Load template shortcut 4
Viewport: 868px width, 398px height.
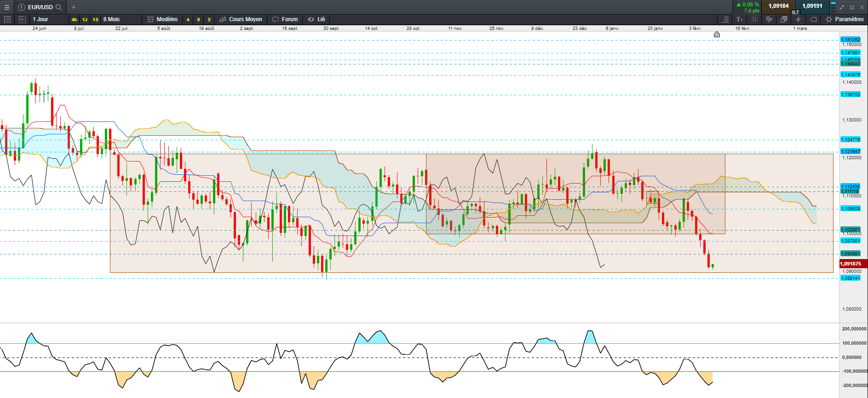point(188,19)
